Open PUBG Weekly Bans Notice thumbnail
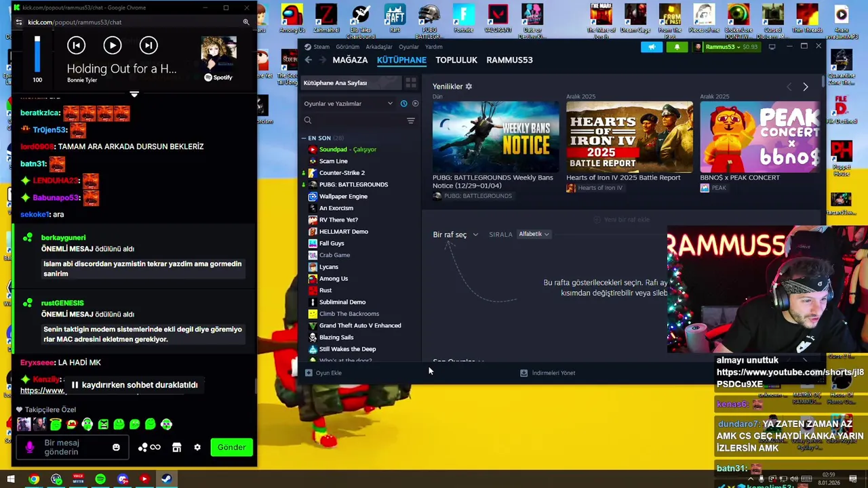Image resolution: width=868 pixels, height=488 pixels. point(496,136)
